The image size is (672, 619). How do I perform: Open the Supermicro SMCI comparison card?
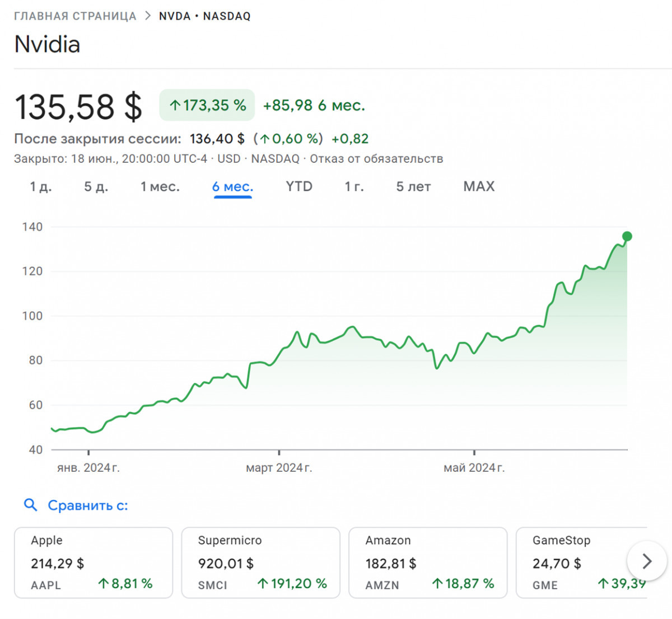[260, 562]
